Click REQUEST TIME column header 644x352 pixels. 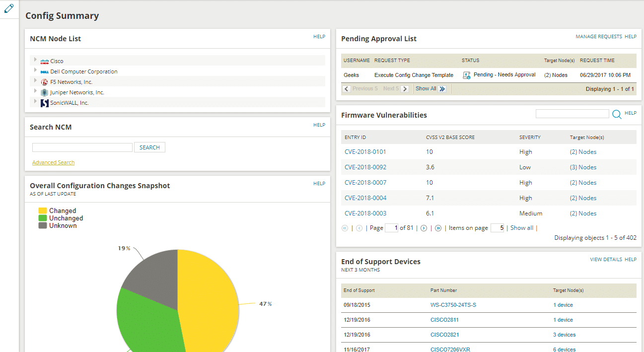point(597,61)
